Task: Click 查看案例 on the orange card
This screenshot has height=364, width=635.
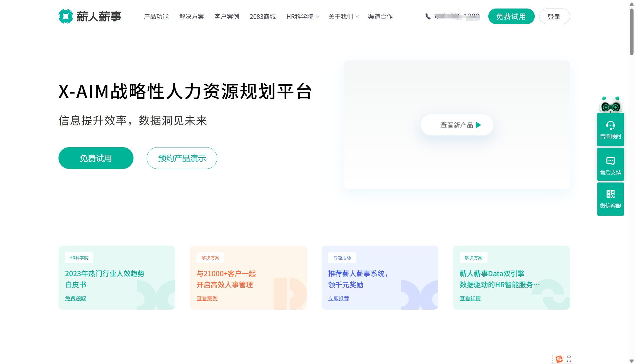Action: pyautogui.click(x=207, y=298)
